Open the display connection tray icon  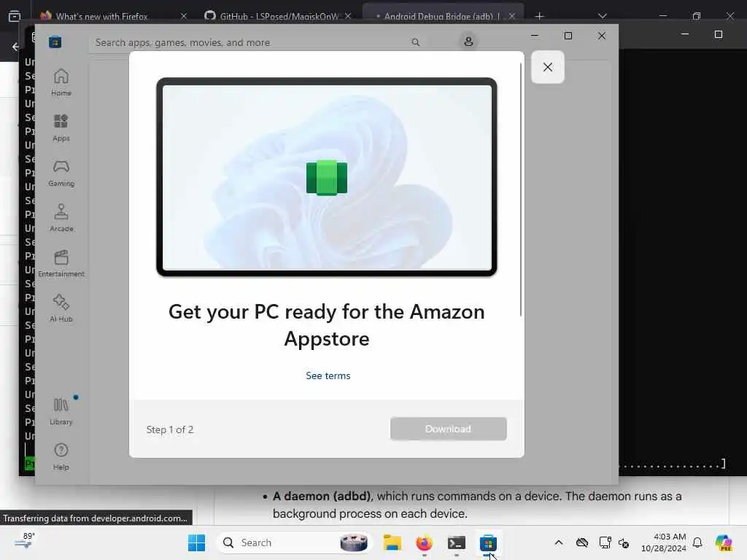point(605,542)
